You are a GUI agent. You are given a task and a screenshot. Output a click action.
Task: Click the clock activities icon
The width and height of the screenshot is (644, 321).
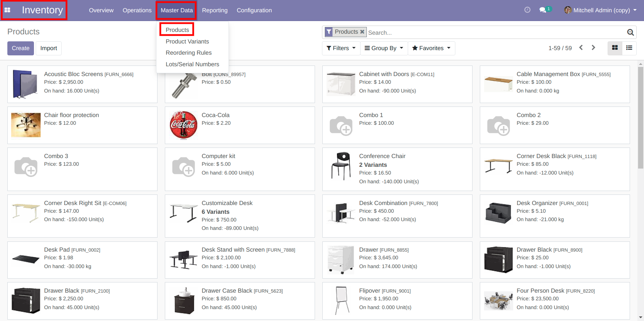(x=527, y=10)
